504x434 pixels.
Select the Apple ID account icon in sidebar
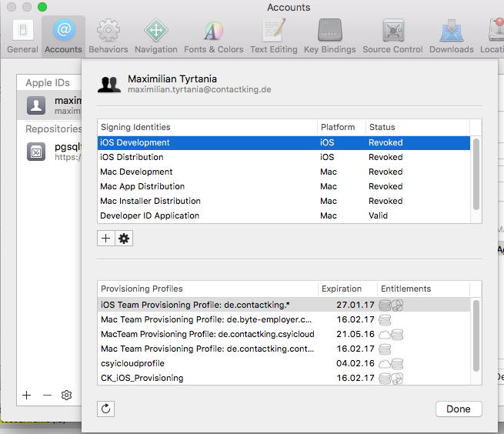click(x=36, y=105)
